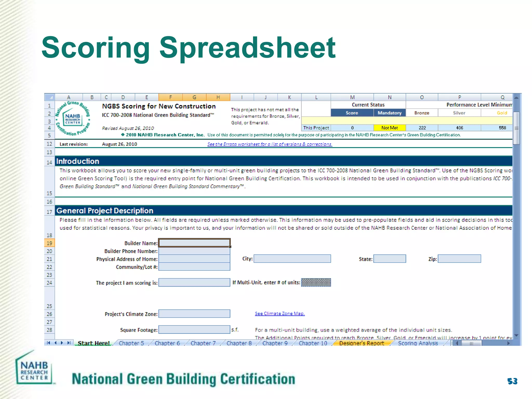Viewport: 532px width, 399px height.
Task: Select column H header
Action: pyautogui.click(x=218, y=97)
